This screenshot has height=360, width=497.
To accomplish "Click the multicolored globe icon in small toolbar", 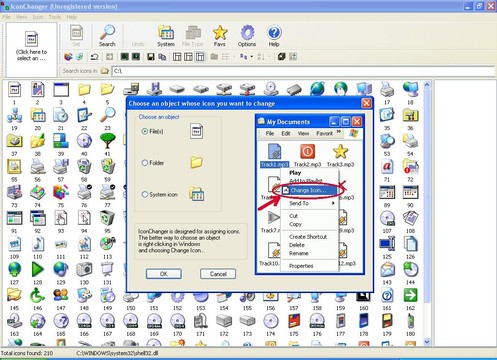I will tap(68, 57).
